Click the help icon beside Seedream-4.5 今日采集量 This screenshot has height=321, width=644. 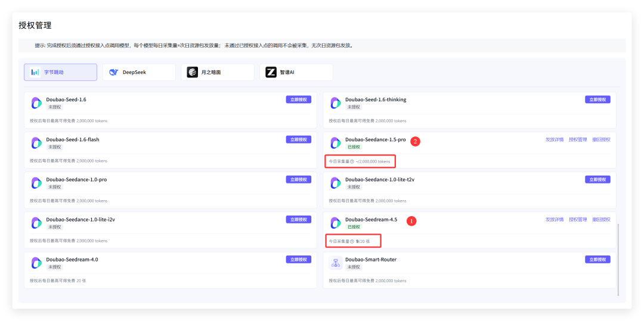point(352,241)
